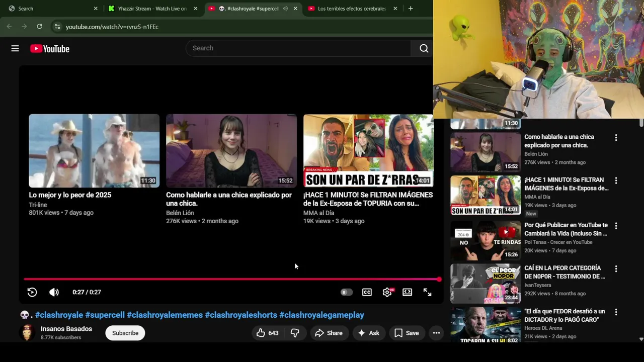Subscribe to Insanos Basados channel

(x=125, y=333)
